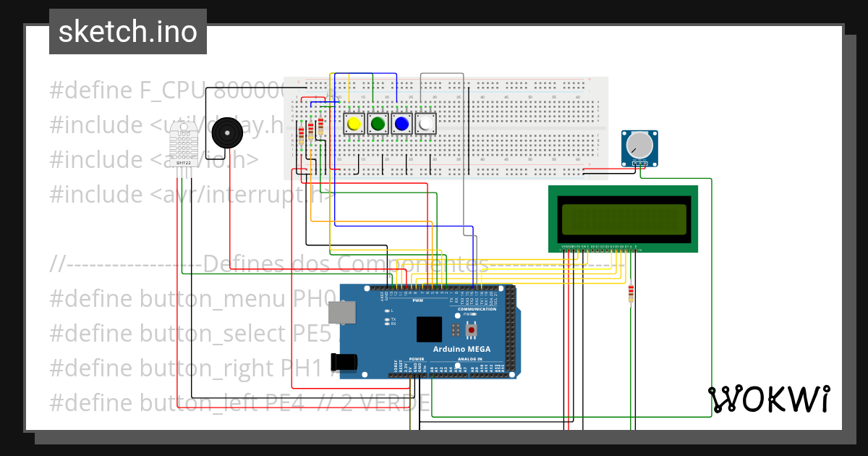
Task: Select the sketch.ino tab
Action: pyautogui.click(x=127, y=31)
